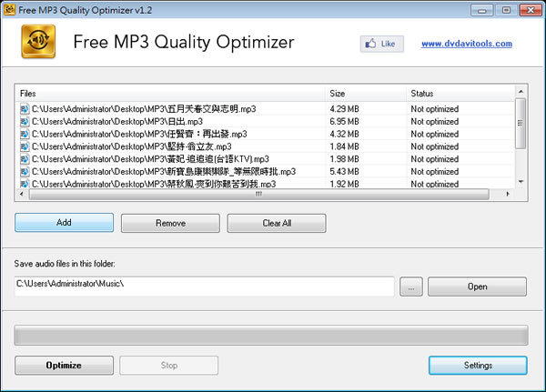Click Not optimized status of 5.43 MB row
This screenshot has width=546, height=392.
(x=435, y=172)
